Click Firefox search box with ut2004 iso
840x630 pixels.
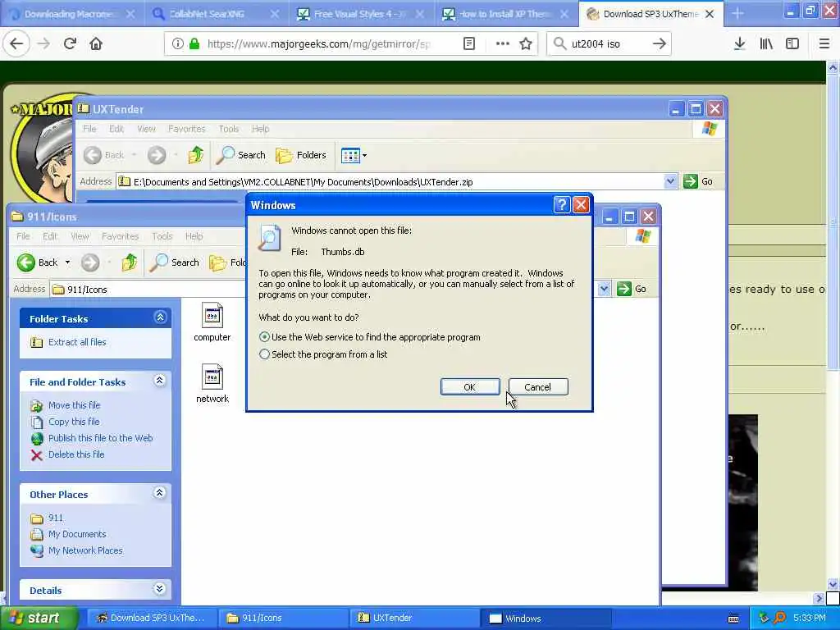(x=609, y=44)
